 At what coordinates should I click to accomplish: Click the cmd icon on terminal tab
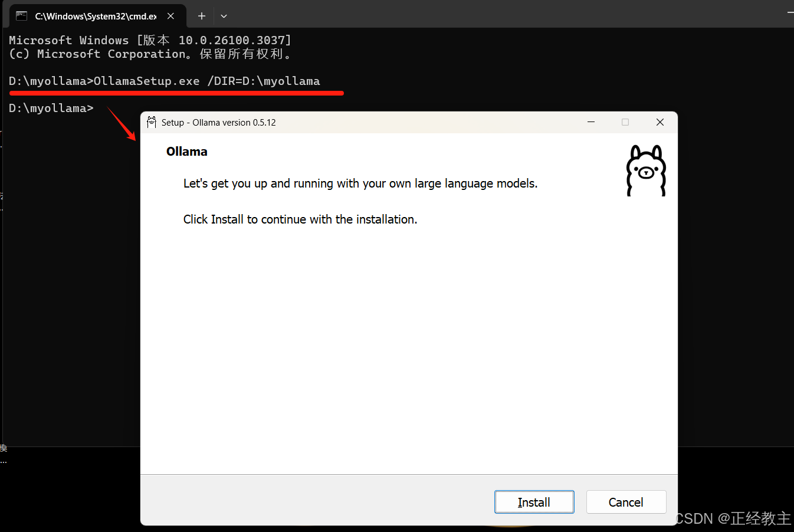pyautogui.click(x=22, y=16)
